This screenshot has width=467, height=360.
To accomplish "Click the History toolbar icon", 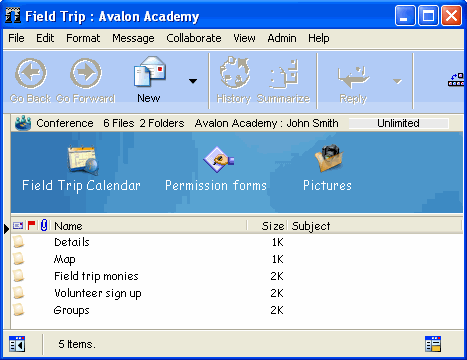I will (x=235, y=72).
